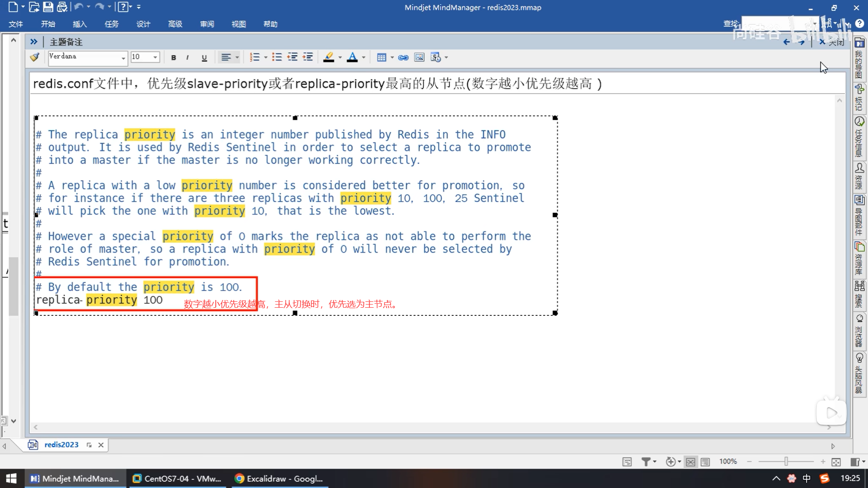Viewport: 868px width, 488px height.
Task: Expand the text highlight color dropdown arrow
Action: 340,57
